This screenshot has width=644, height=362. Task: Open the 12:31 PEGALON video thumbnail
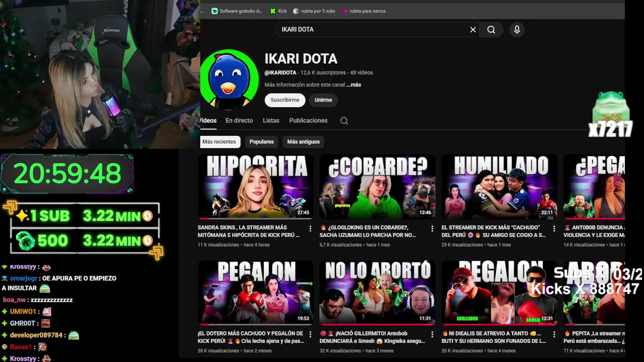click(x=499, y=293)
